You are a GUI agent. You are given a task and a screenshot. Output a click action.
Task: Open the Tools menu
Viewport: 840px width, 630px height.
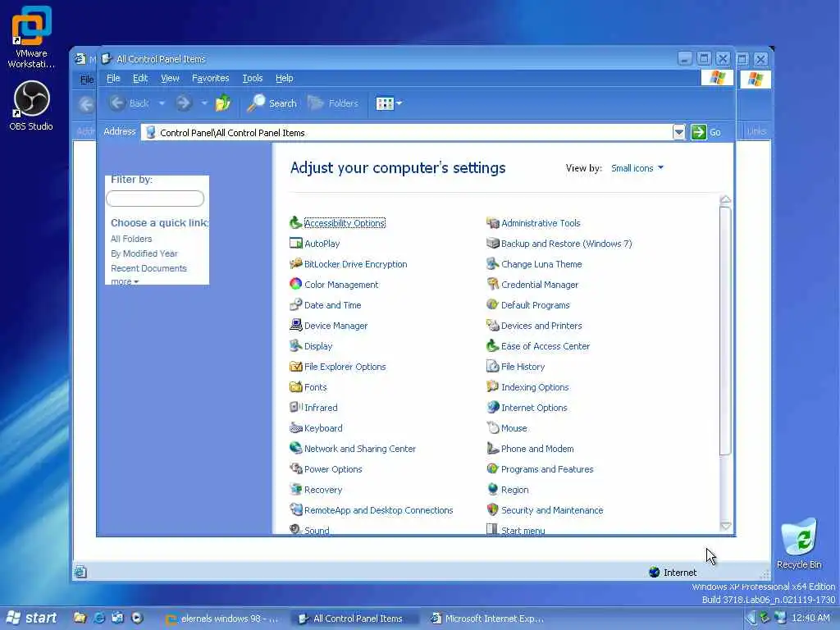tap(253, 78)
